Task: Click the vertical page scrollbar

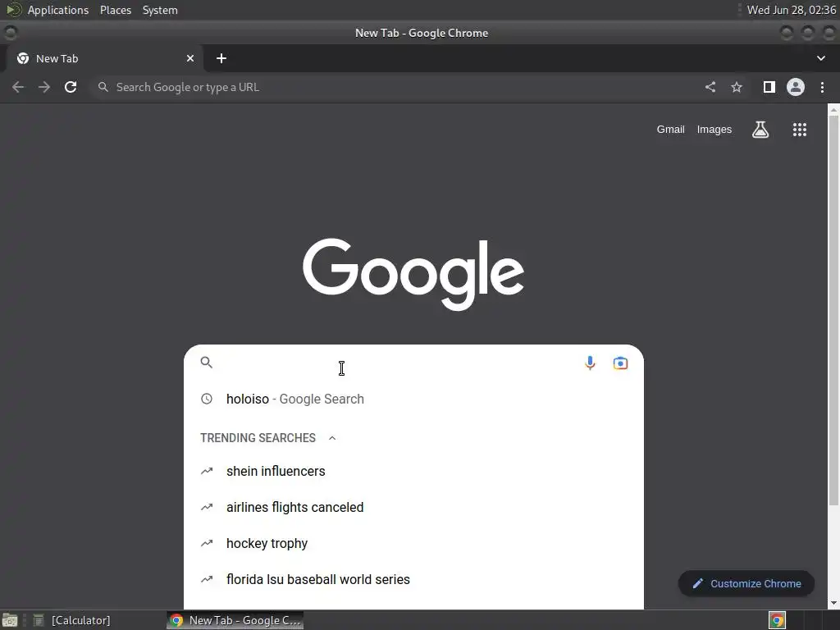Action: click(833, 309)
